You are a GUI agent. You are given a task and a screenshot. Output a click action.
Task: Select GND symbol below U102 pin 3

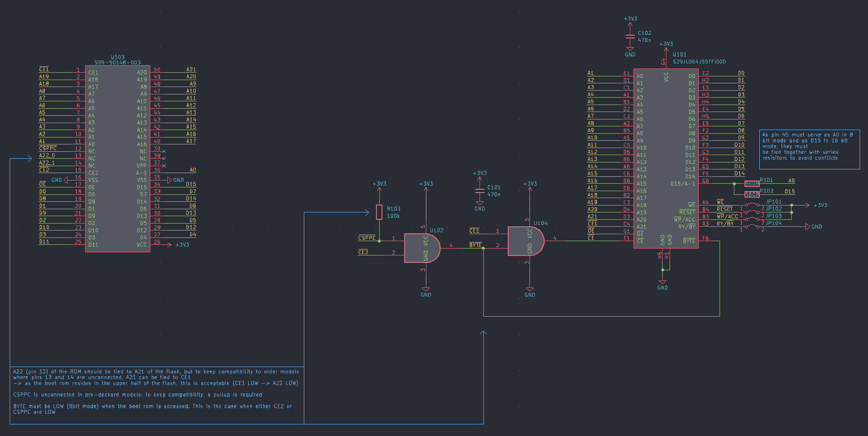426,293
